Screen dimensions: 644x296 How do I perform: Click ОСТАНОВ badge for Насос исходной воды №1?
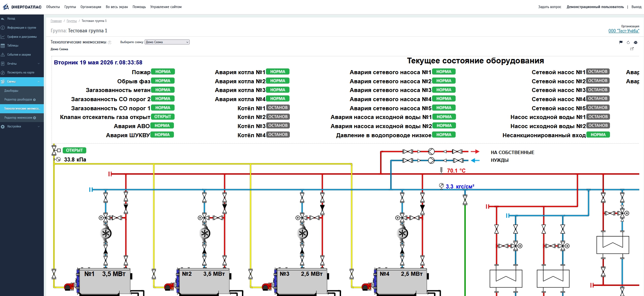(598, 117)
